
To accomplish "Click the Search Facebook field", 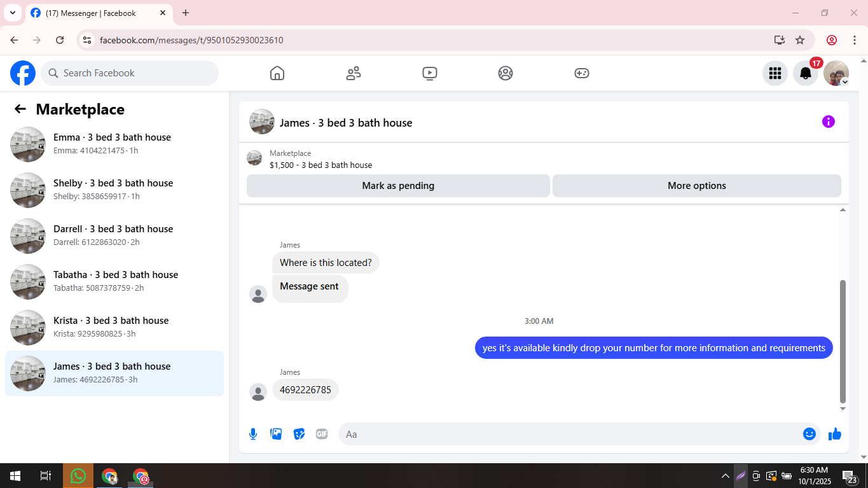I will pyautogui.click(x=130, y=73).
